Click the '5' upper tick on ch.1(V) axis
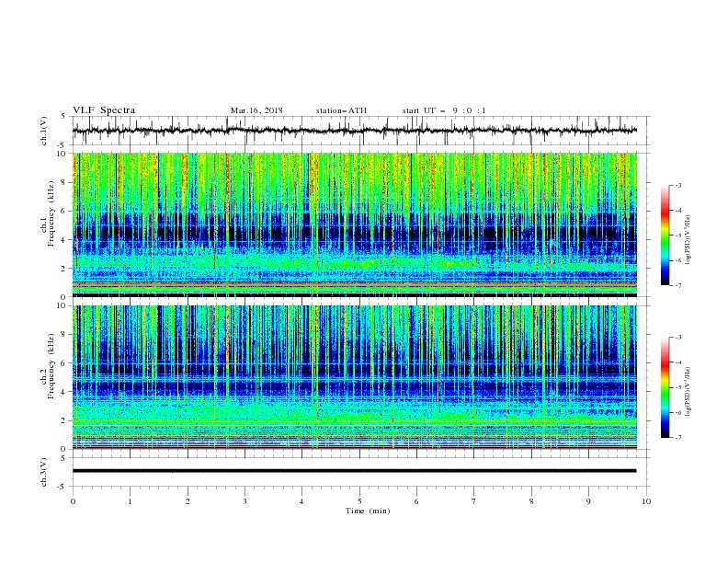This screenshot has height=563, width=728. pos(63,116)
